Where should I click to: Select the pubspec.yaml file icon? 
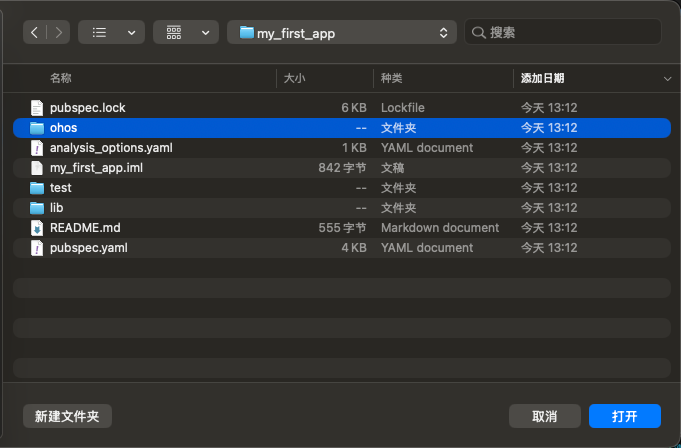click(x=37, y=248)
